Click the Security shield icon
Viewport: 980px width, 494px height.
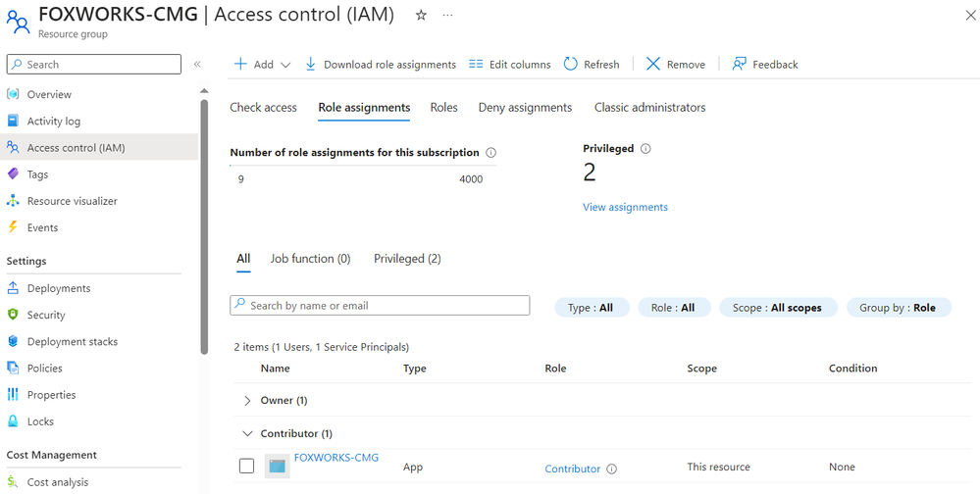tap(13, 315)
